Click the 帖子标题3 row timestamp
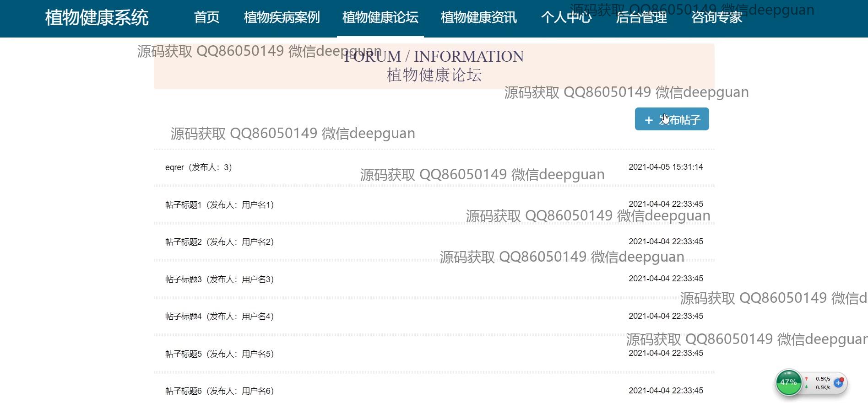This screenshot has width=868, height=408. point(666,279)
